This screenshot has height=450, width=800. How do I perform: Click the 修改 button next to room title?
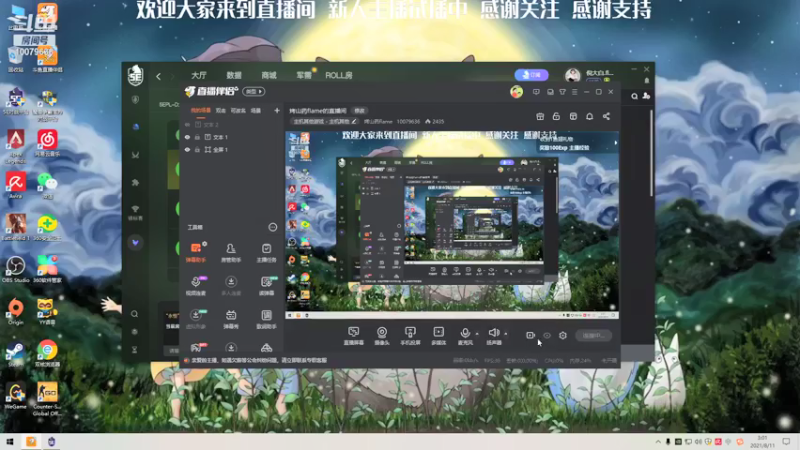[x=360, y=111]
